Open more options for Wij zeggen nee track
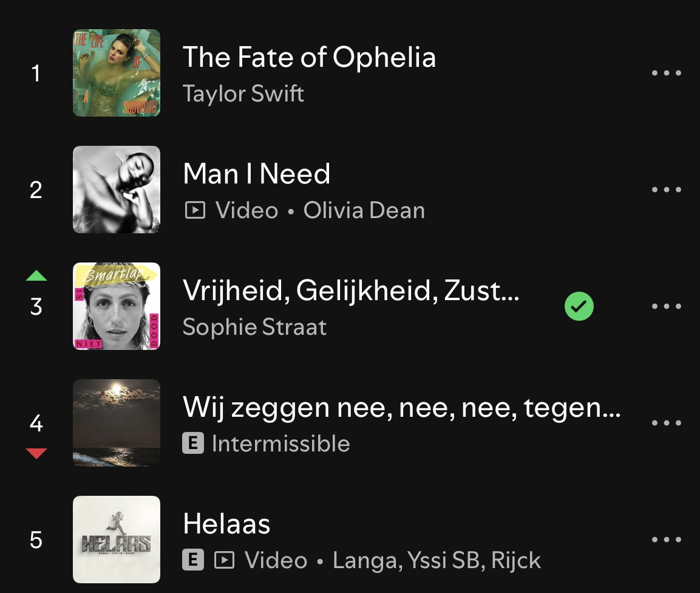 click(666, 423)
